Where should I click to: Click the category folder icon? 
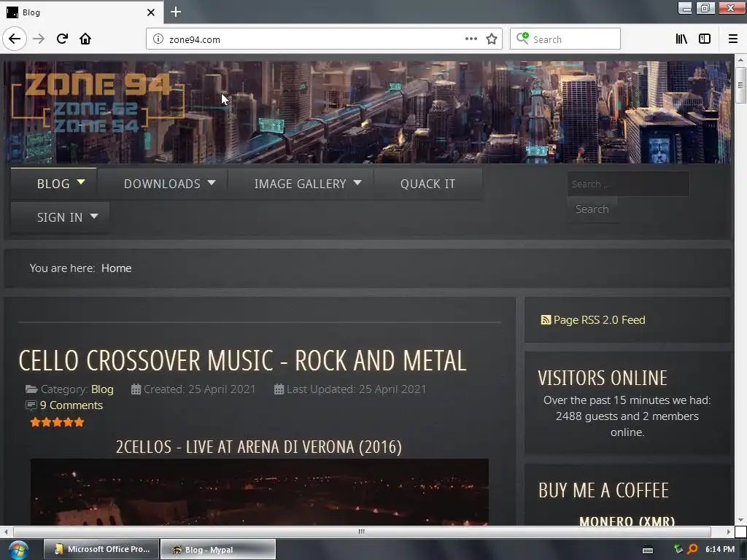pyautogui.click(x=31, y=389)
